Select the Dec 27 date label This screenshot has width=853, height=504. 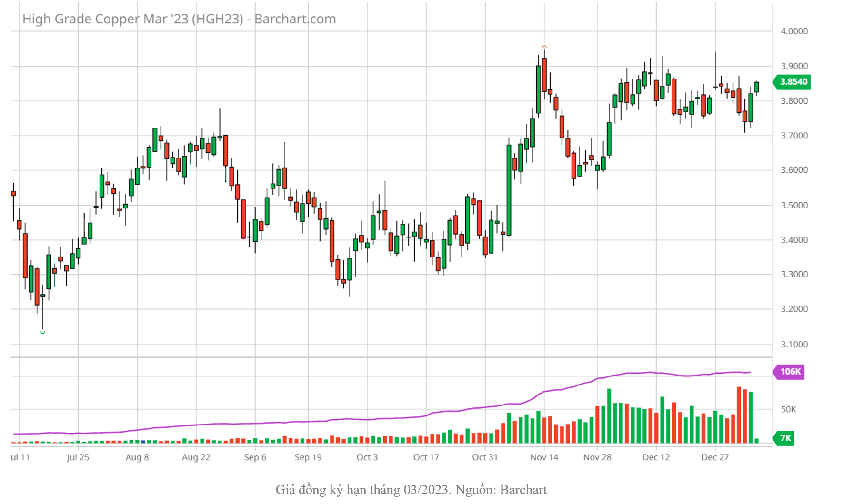[714, 457]
